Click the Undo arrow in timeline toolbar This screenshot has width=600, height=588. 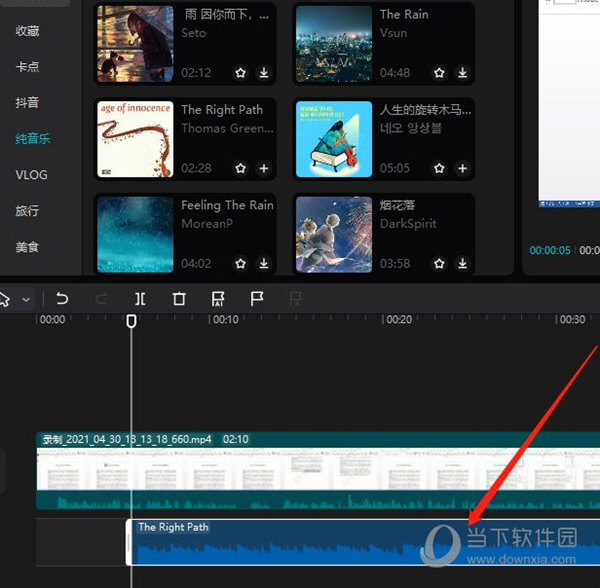point(62,298)
